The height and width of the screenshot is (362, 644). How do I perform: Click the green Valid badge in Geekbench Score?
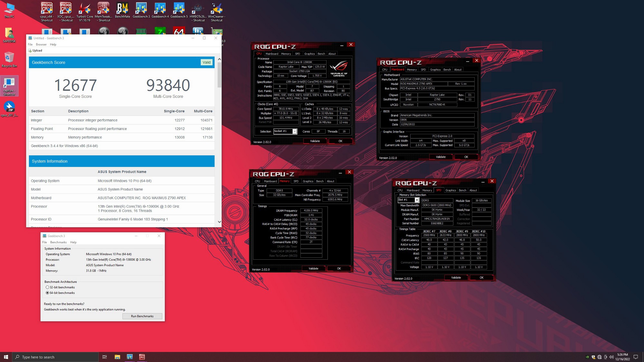[207, 62]
